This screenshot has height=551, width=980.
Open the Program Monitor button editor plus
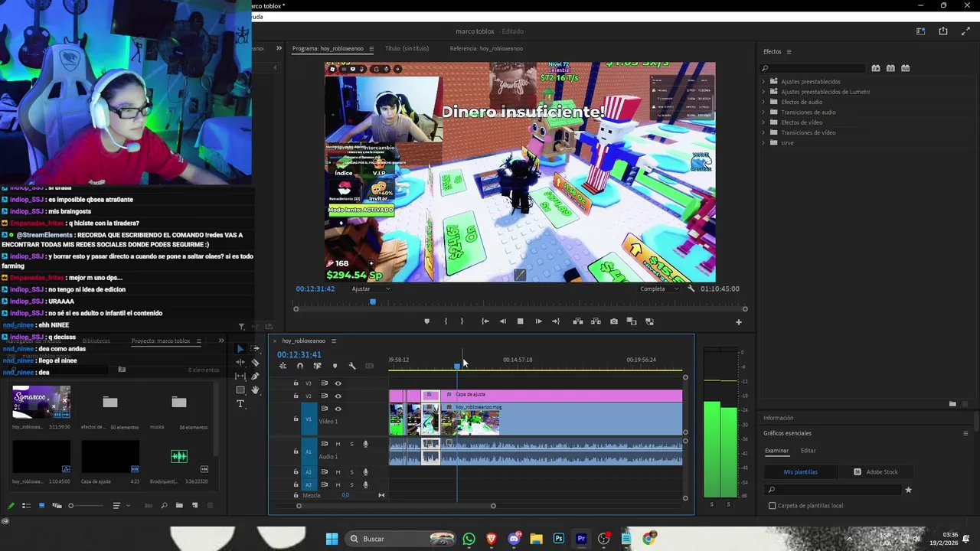click(x=739, y=322)
